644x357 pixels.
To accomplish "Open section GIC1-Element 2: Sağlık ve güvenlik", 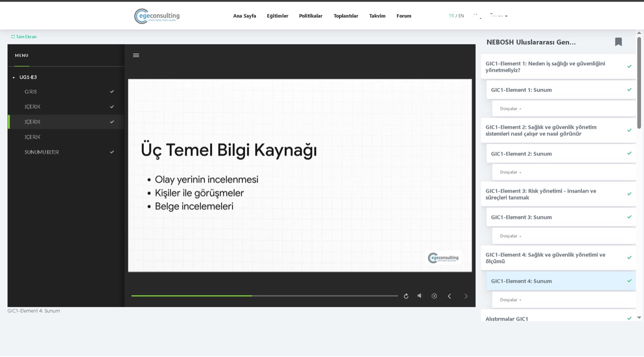I will (x=558, y=130).
